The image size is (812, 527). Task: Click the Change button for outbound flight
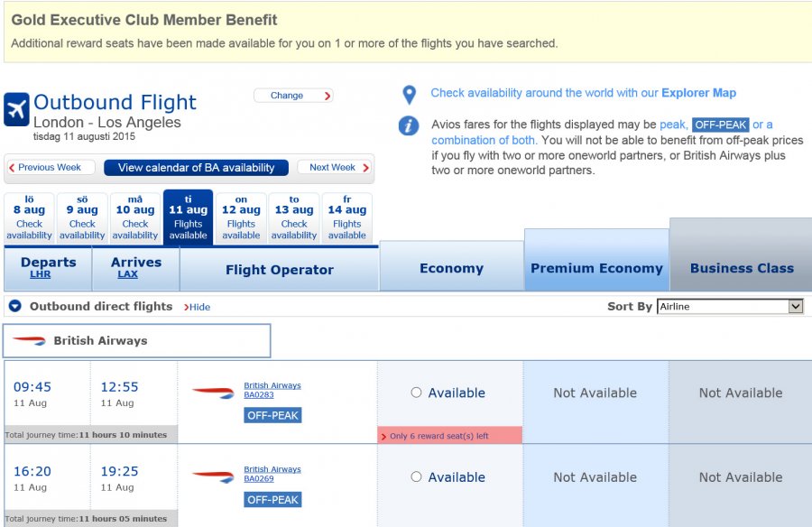tap(293, 96)
